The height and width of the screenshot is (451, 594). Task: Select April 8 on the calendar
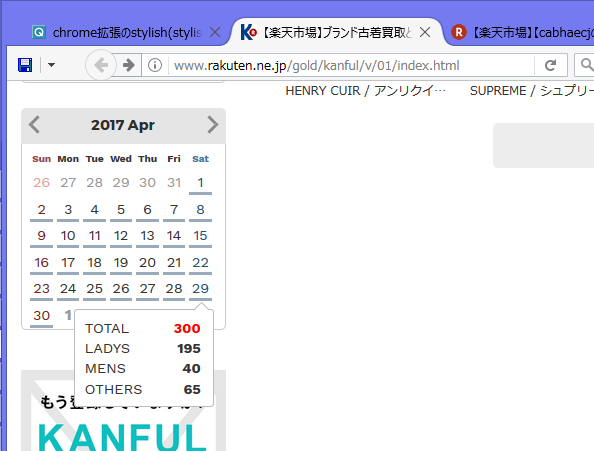tap(200, 210)
